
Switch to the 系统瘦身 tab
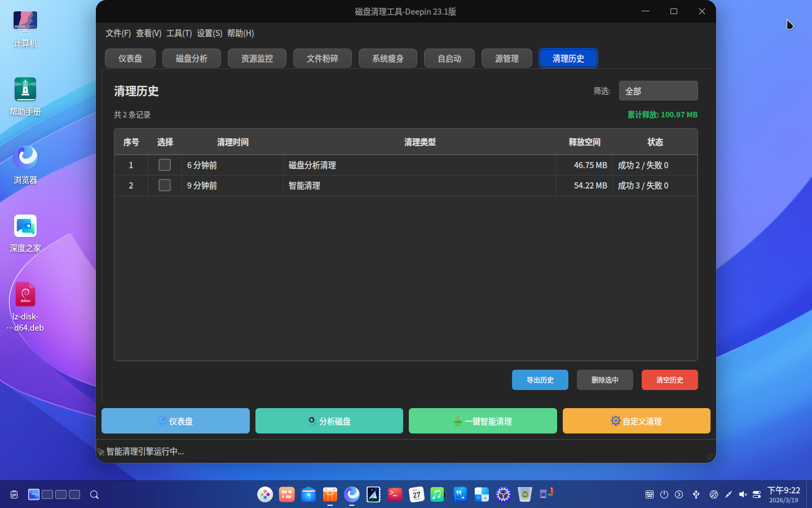point(387,58)
